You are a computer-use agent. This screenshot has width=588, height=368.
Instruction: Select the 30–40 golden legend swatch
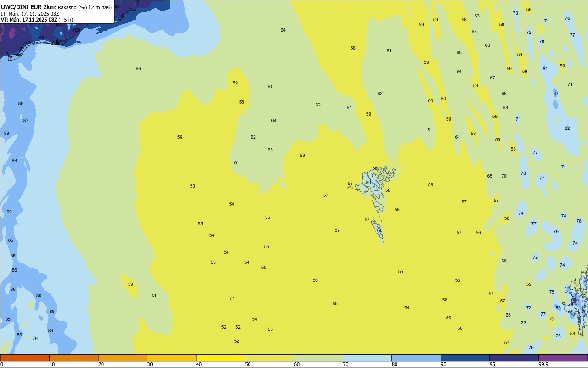click(171, 357)
